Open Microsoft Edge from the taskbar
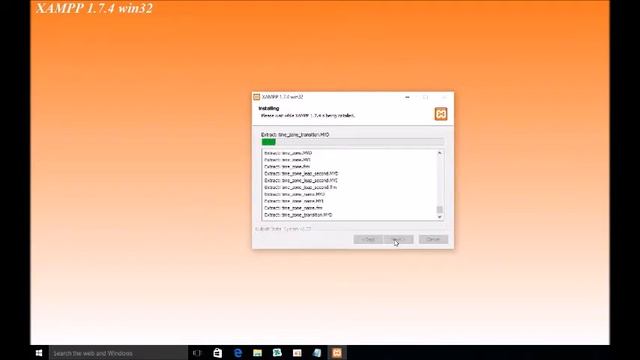The height and width of the screenshot is (360, 640). (238, 353)
